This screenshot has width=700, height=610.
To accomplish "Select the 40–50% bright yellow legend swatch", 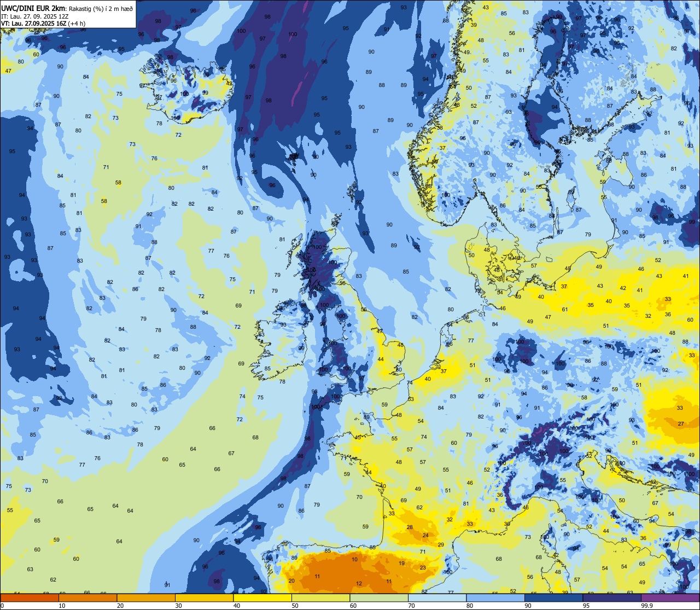I will click(x=262, y=597).
